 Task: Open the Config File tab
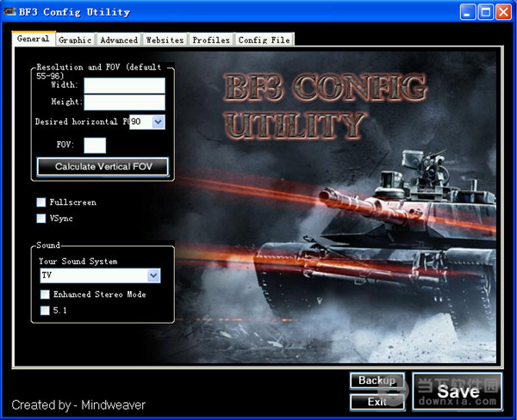pyautogui.click(x=265, y=40)
